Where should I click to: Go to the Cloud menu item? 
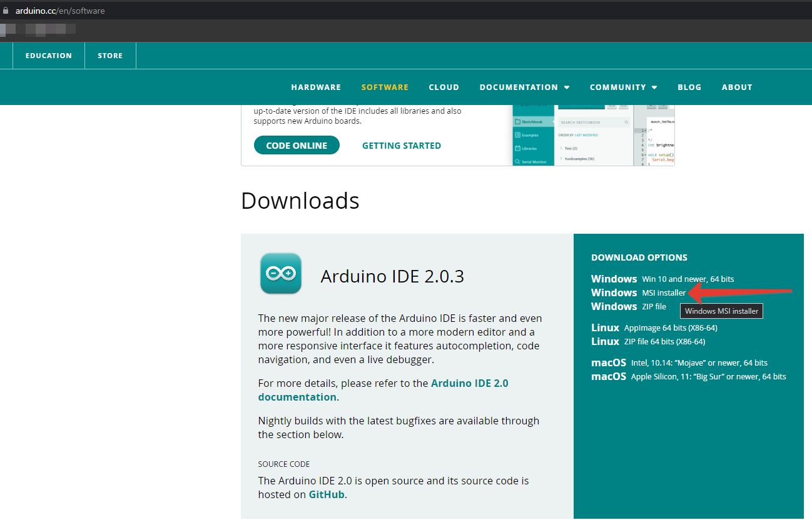point(444,87)
